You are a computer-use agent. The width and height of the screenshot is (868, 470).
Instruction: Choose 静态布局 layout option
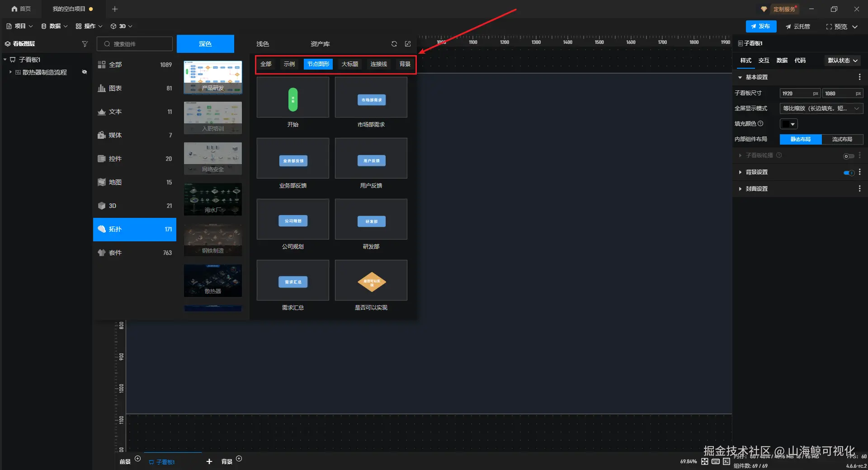point(801,139)
